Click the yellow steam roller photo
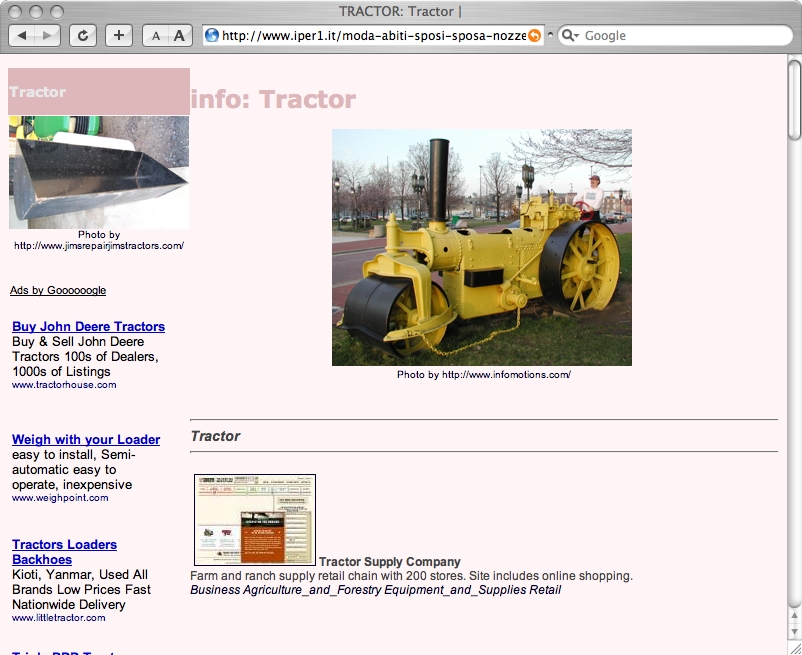 (x=481, y=247)
